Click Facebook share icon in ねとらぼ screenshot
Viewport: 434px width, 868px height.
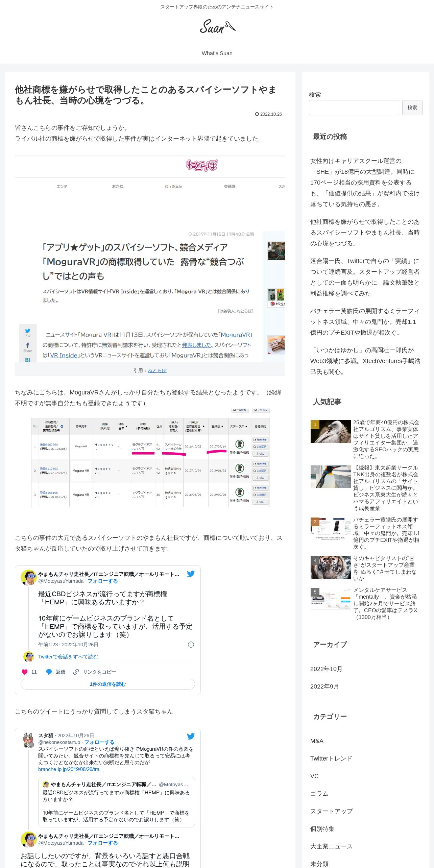tap(28, 345)
